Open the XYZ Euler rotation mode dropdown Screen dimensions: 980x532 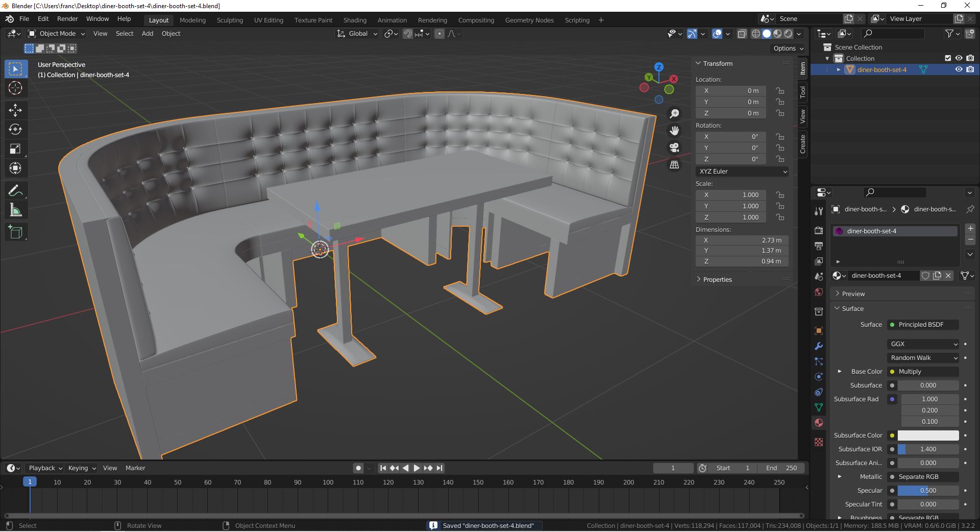742,172
